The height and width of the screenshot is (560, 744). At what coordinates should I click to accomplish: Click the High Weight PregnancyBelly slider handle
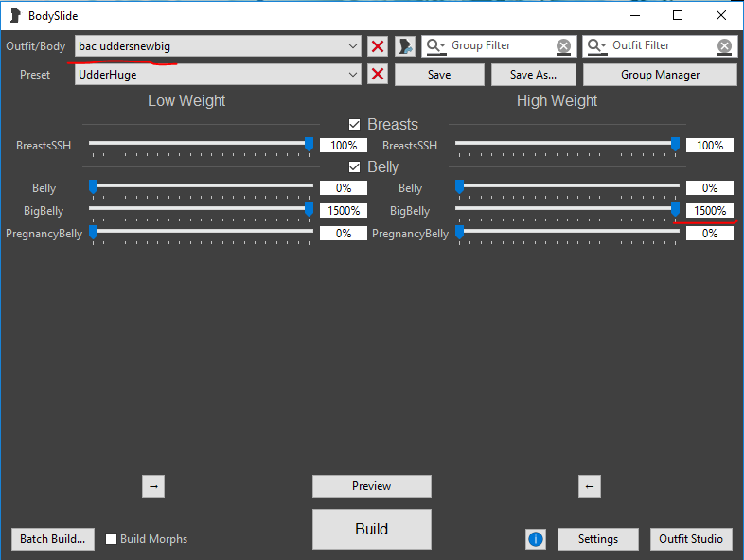pyautogui.click(x=459, y=232)
